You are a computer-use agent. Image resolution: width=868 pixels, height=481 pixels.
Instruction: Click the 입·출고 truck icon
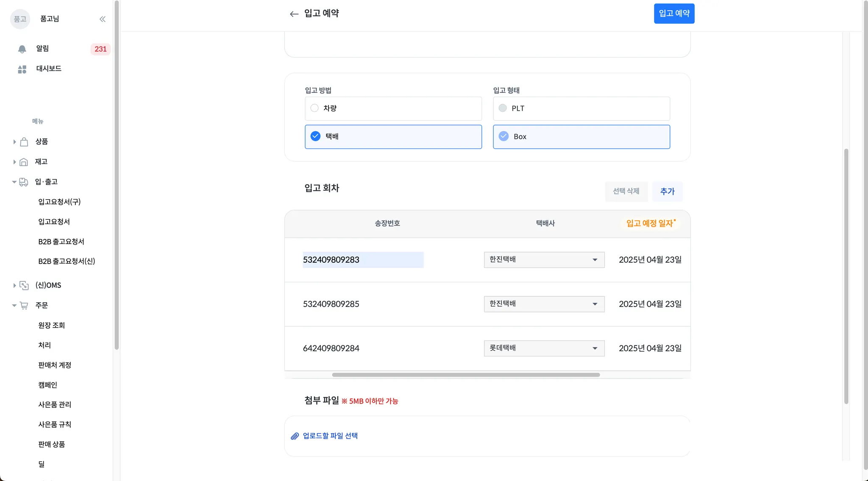(24, 182)
